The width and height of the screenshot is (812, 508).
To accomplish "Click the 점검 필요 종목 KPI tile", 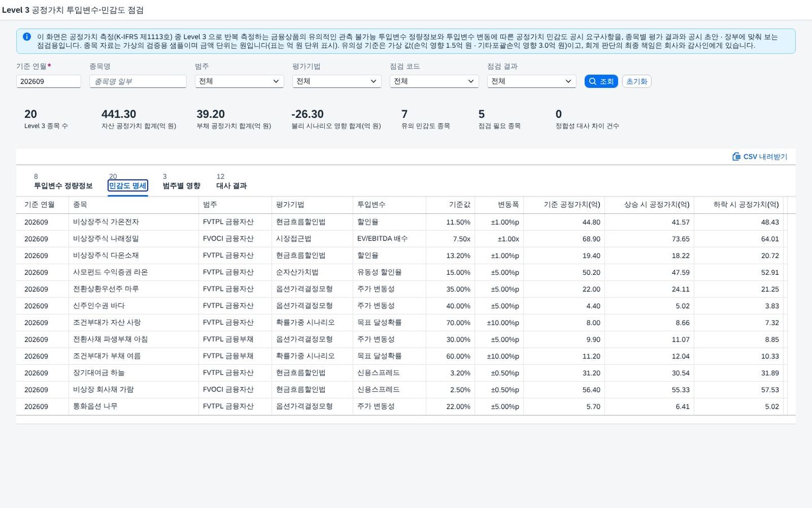I will [x=500, y=119].
